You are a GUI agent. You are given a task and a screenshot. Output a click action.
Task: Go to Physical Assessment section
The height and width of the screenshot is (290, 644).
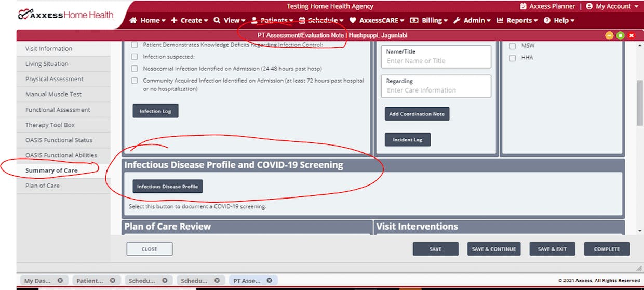(63, 79)
